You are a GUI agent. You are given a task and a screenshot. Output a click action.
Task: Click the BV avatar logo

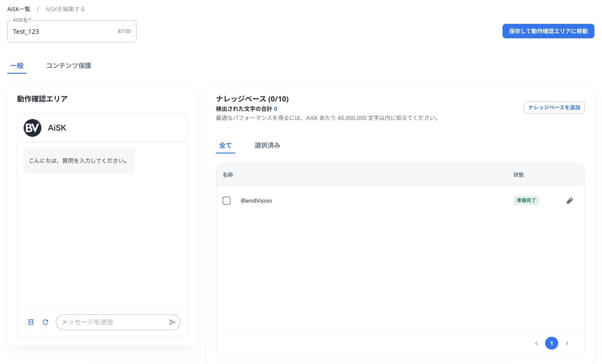tap(32, 128)
